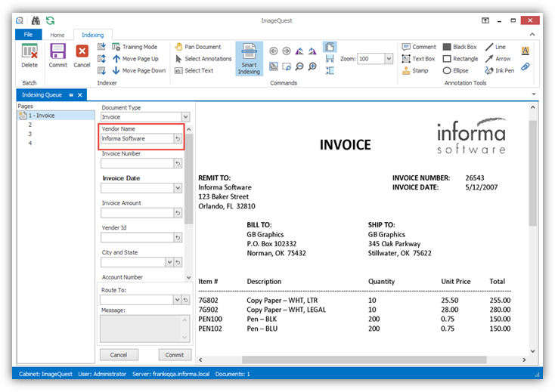Click the fit height icon
The width and height of the screenshot is (555, 392).
[x=330, y=70]
